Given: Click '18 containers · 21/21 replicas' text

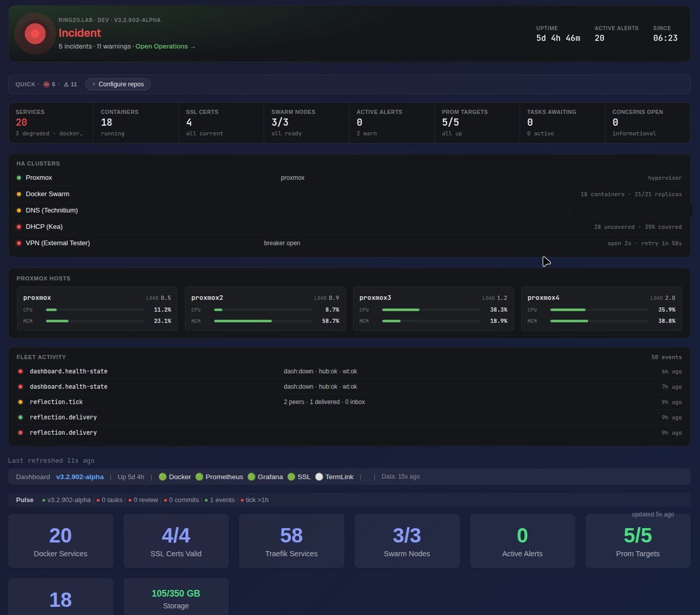Looking at the screenshot, I should pos(631,194).
